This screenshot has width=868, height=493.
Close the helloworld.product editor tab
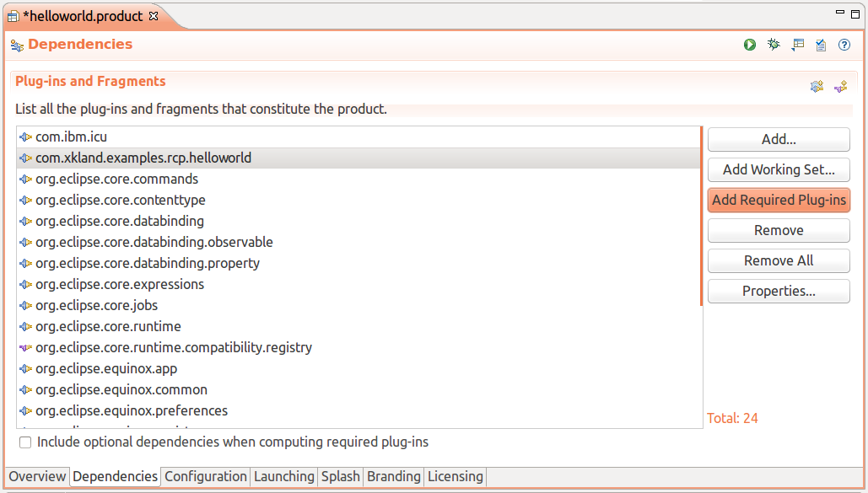[154, 16]
